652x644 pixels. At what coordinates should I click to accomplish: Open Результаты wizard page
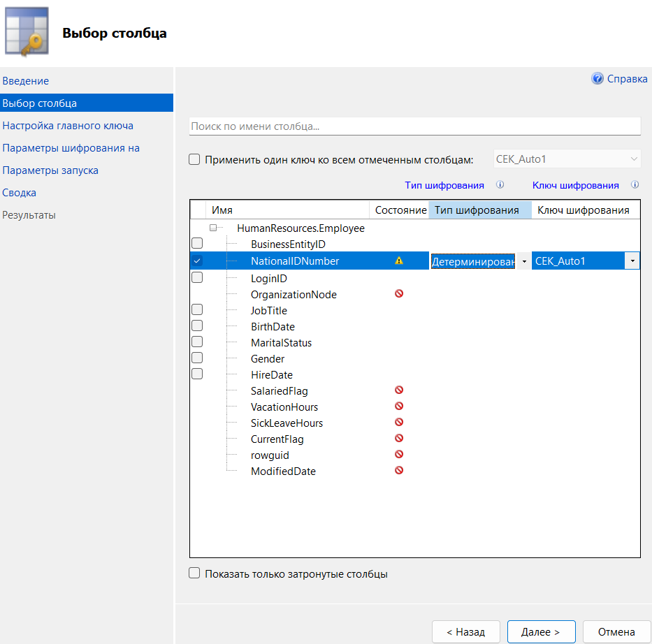click(x=29, y=215)
